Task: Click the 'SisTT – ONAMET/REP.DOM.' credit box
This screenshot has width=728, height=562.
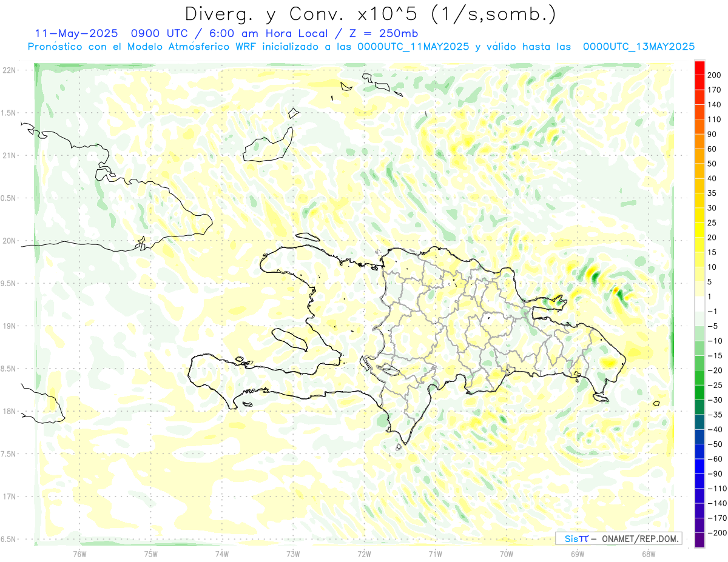Action: point(619,538)
